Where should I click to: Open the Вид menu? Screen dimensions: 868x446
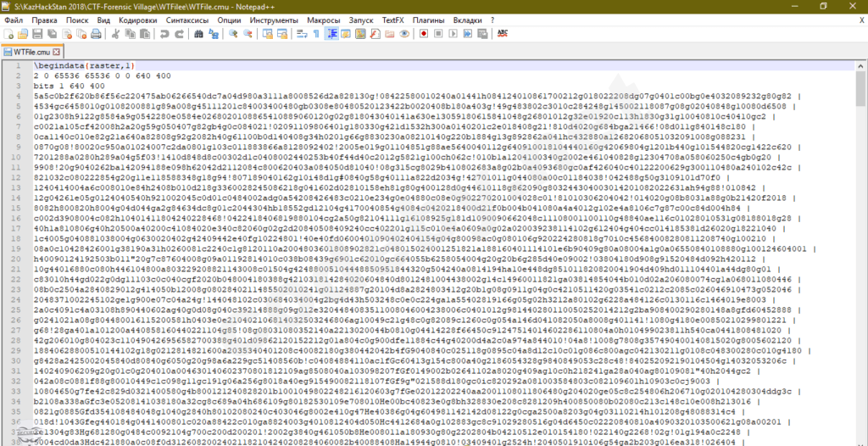coord(103,20)
